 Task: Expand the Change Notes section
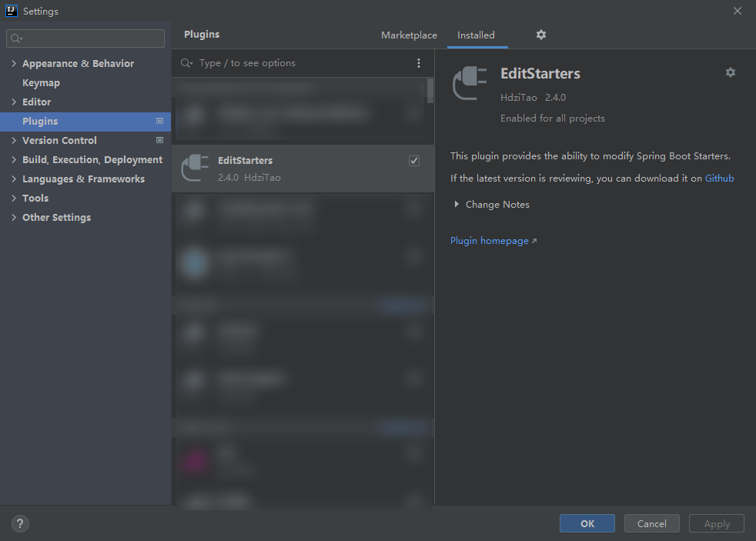[x=456, y=204]
